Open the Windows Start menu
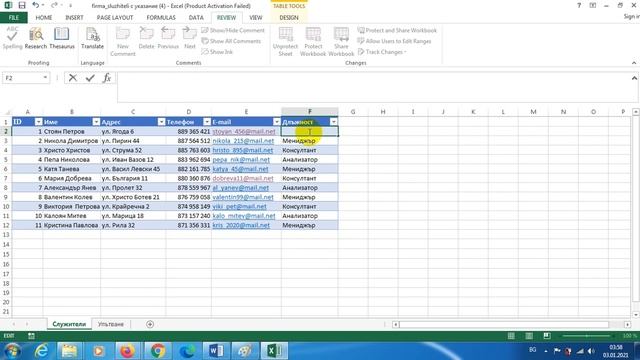The image size is (640, 360). point(12,351)
